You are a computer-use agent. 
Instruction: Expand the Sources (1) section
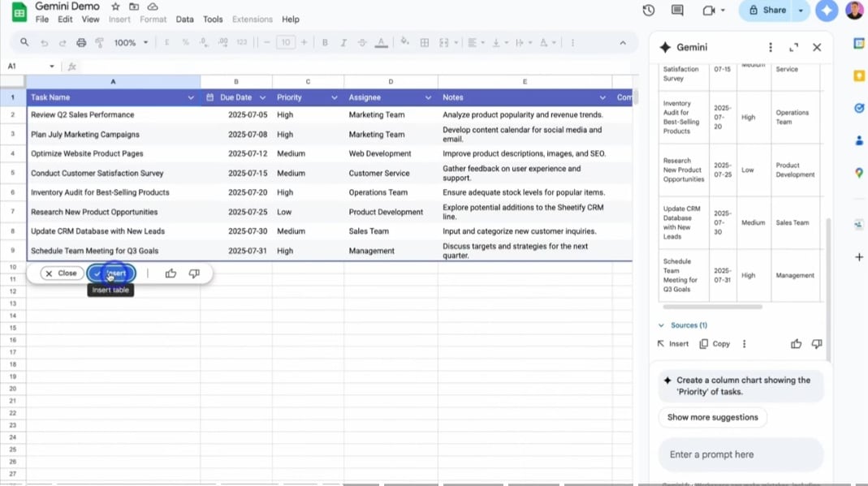(684, 325)
